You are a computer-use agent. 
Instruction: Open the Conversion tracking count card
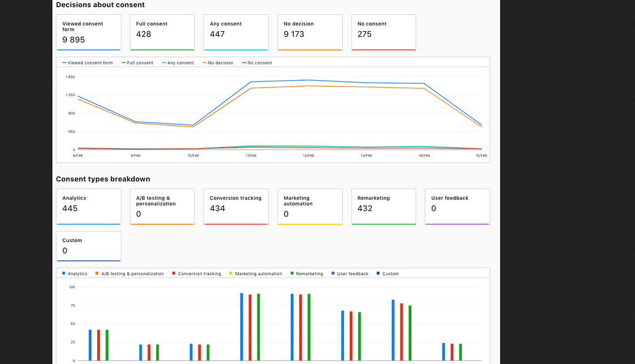(236, 206)
